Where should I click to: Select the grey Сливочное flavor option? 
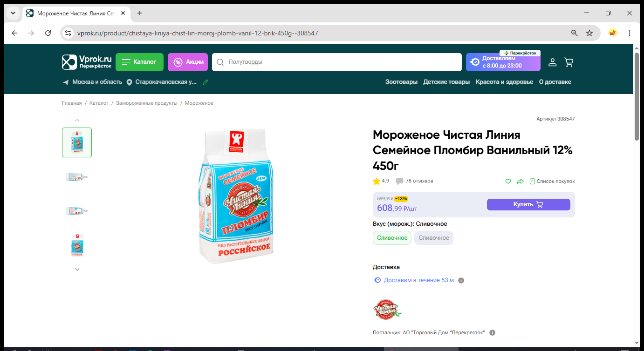pyautogui.click(x=433, y=238)
